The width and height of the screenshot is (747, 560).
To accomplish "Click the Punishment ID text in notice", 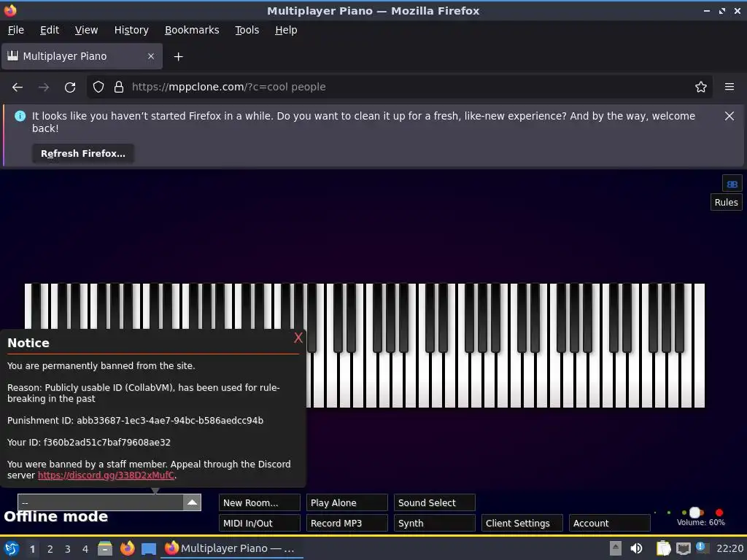I will [135, 421].
